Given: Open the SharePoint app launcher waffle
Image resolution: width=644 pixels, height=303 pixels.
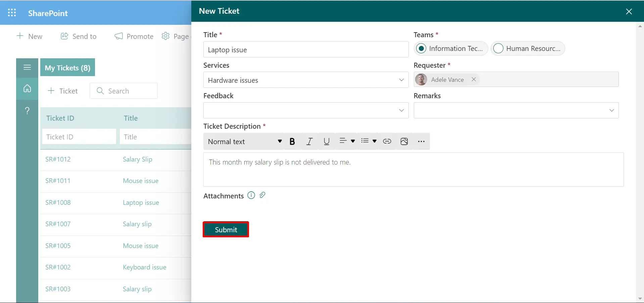Looking at the screenshot, I should click(x=12, y=12).
